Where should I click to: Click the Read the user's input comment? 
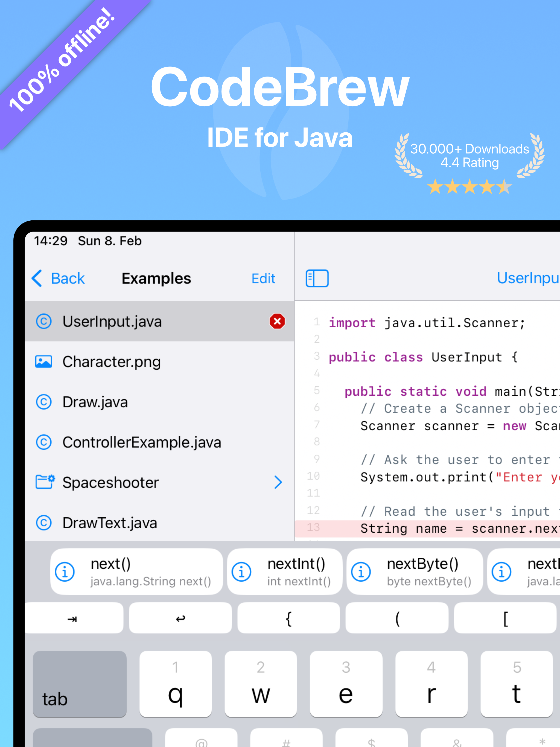click(x=460, y=511)
